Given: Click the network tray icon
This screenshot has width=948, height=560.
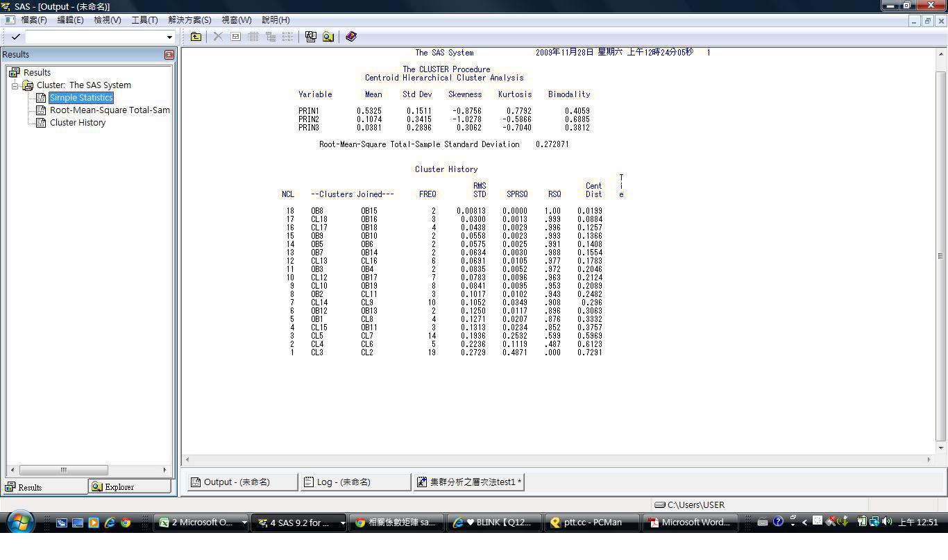Looking at the screenshot, I should [875, 521].
